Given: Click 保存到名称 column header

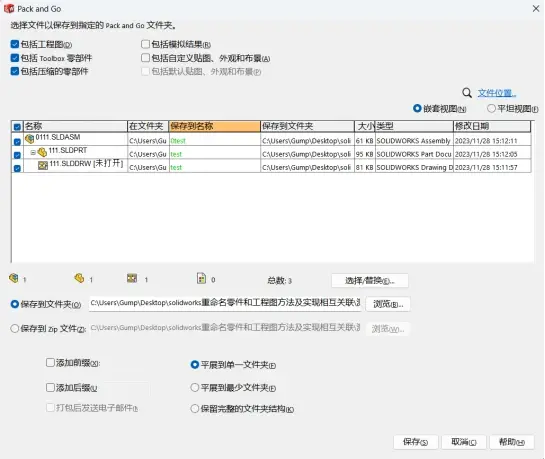Looking at the screenshot, I should [214, 126].
